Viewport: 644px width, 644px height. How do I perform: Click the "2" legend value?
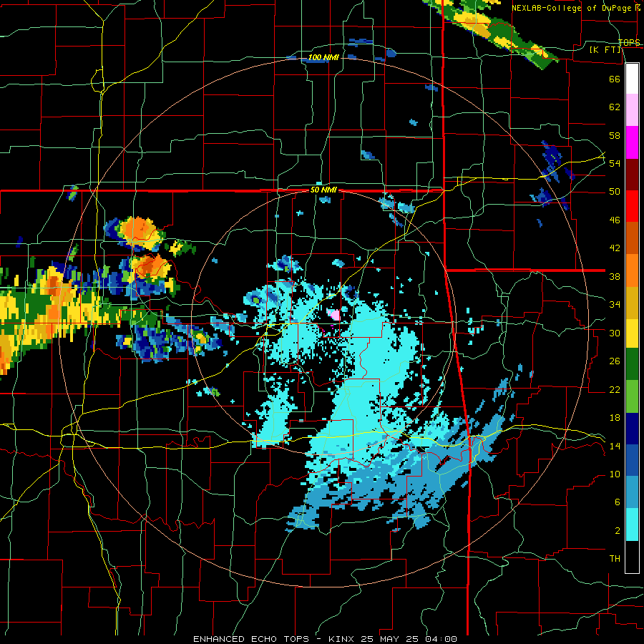pos(617,531)
